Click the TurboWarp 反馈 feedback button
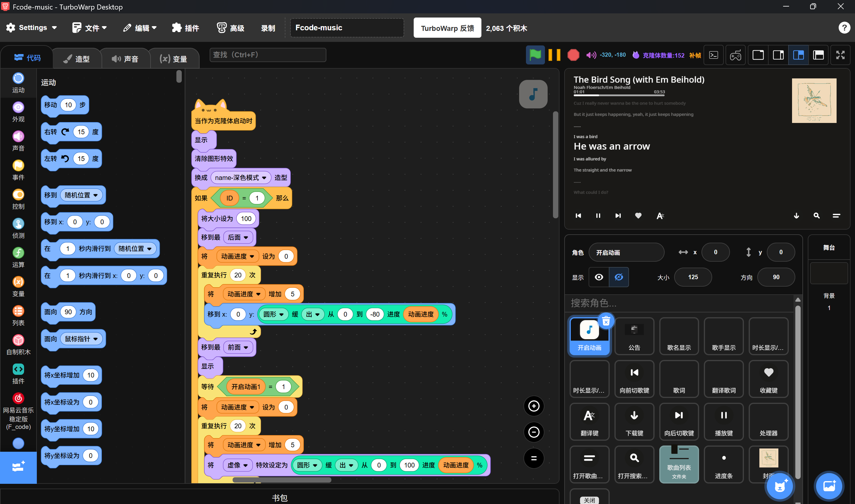Image resolution: width=855 pixels, height=504 pixels. click(x=447, y=28)
